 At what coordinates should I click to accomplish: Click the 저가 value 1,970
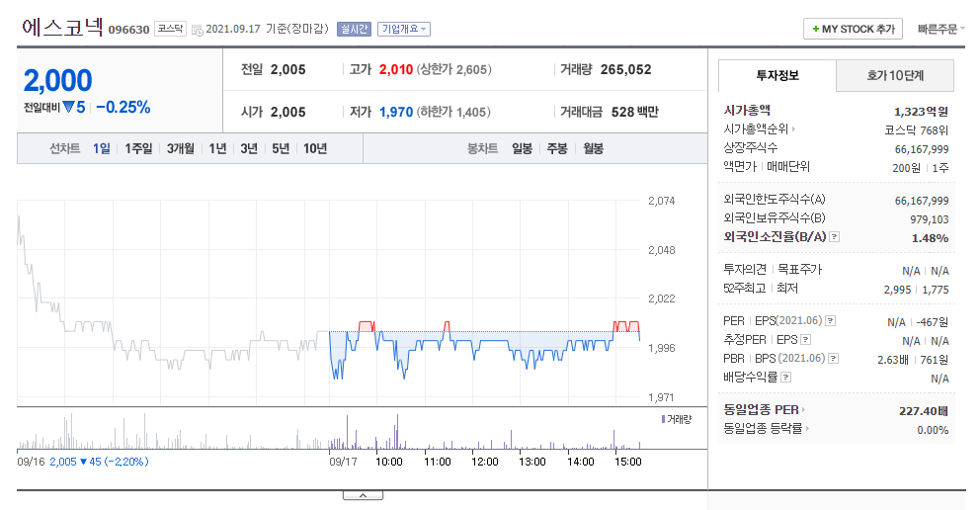click(x=395, y=112)
